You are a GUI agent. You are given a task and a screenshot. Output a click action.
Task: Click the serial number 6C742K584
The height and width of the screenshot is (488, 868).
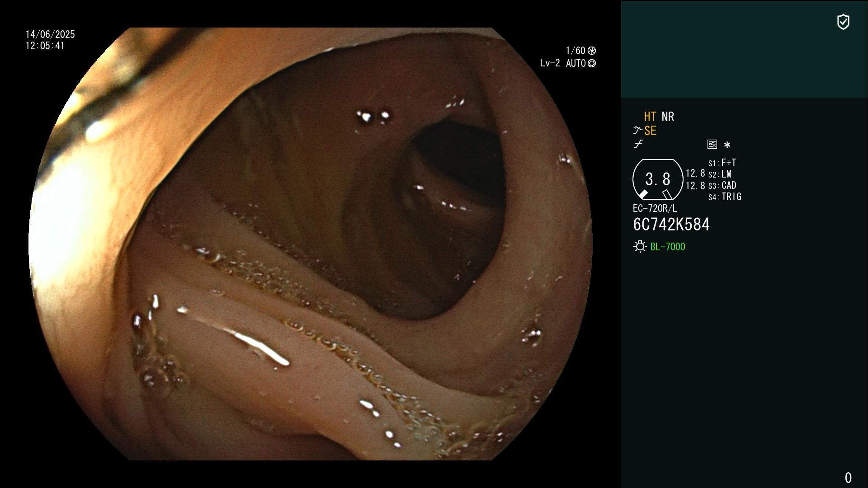671,225
